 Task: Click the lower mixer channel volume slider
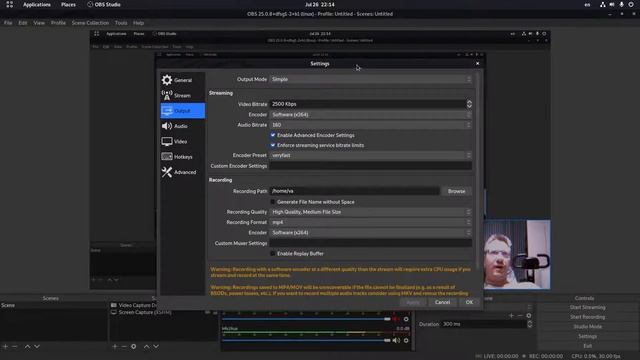(x=306, y=340)
